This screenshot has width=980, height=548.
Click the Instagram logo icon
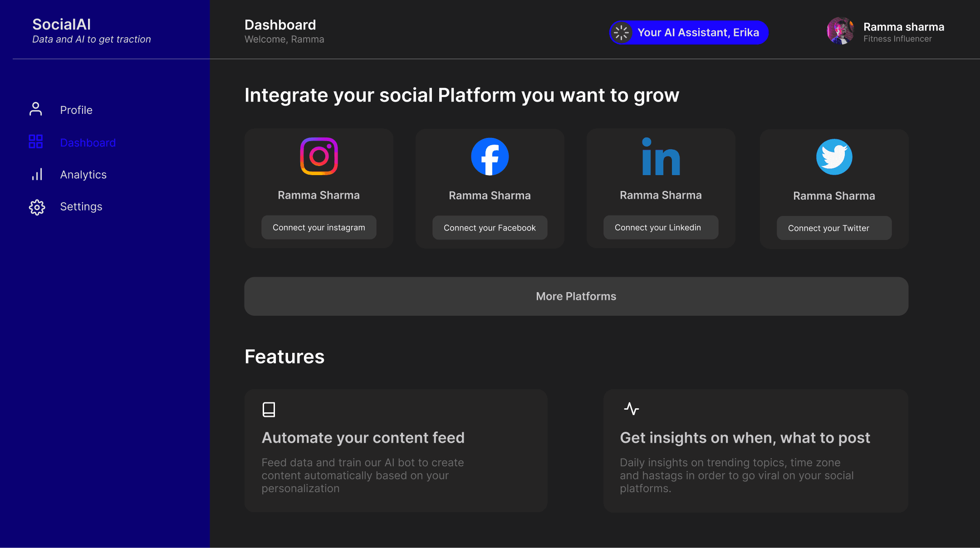click(319, 156)
